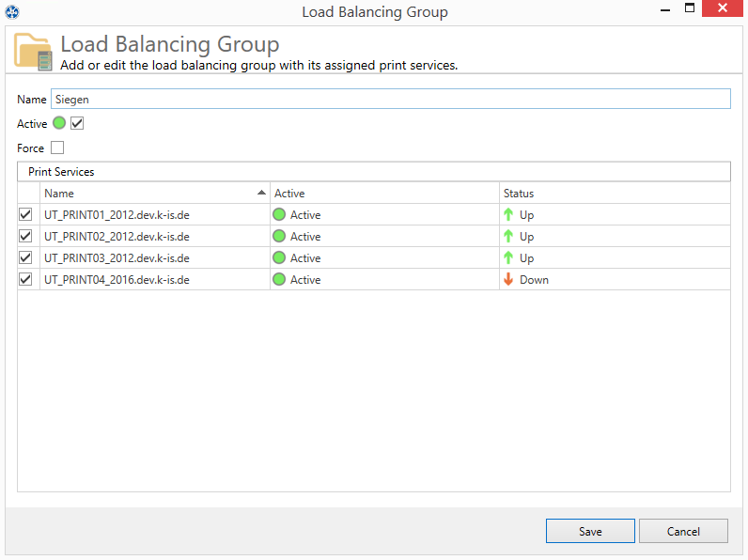This screenshot has height=560, width=748.
Task: Click green status circle for UT_PRINT01_2012
Action: (x=279, y=215)
